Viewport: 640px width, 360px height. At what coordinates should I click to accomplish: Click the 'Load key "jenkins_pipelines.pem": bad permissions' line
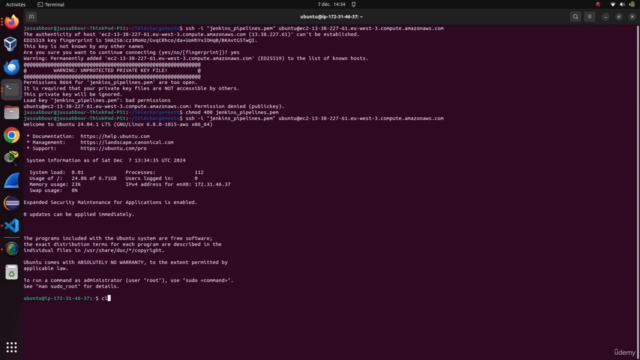[x=97, y=100]
